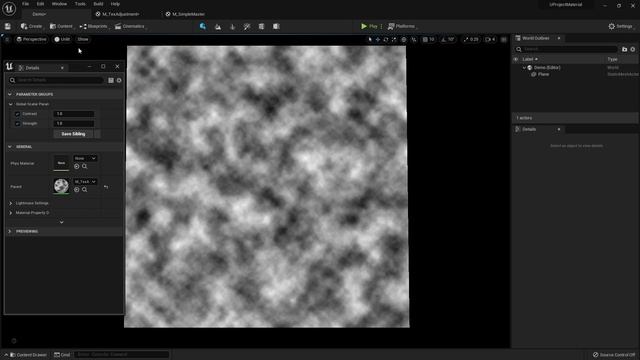Viewport: 640px width, 360px height.
Task: Use selected asset for Parent material
Action: (77, 190)
